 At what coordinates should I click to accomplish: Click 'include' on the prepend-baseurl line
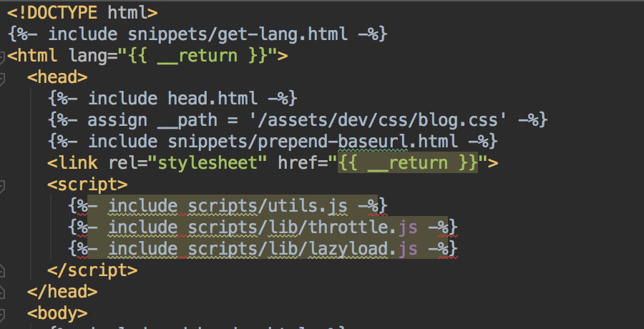point(123,142)
